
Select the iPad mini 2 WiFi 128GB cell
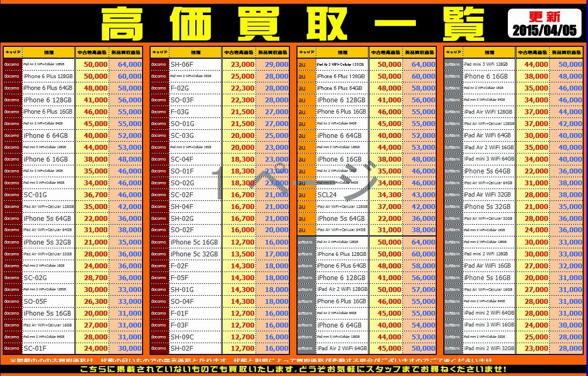click(x=490, y=254)
